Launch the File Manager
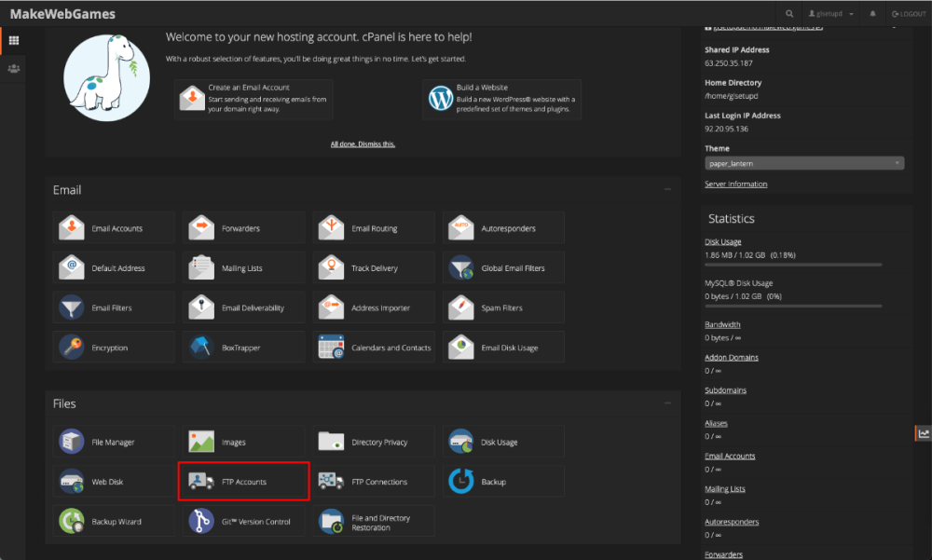Screen dimensions: 932x560 coord(113,441)
